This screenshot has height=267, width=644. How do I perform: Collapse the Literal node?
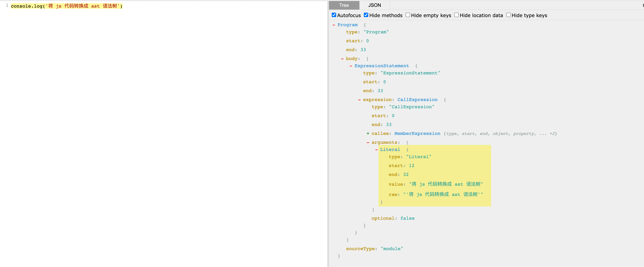point(376,150)
